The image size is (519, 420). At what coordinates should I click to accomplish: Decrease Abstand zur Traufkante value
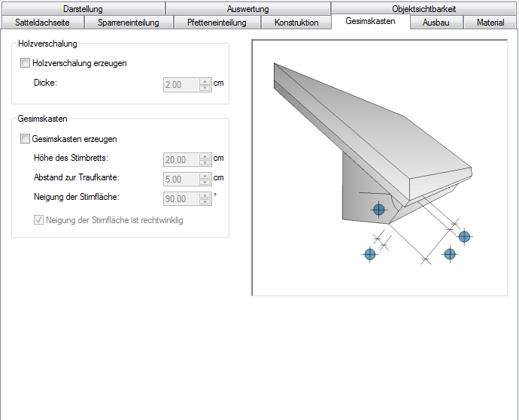[205, 183]
